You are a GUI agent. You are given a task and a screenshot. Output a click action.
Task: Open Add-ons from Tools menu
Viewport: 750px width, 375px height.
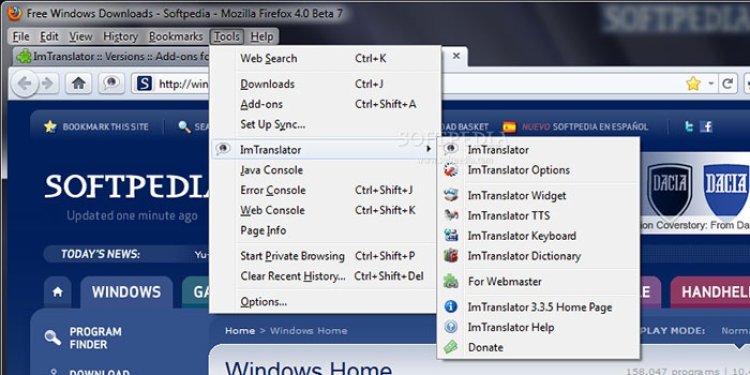325,104
